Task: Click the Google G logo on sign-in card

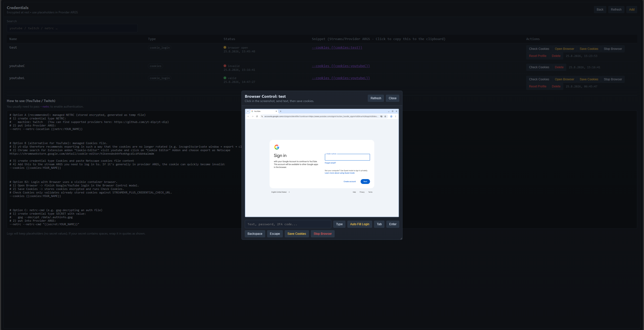Action: (x=277, y=147)
